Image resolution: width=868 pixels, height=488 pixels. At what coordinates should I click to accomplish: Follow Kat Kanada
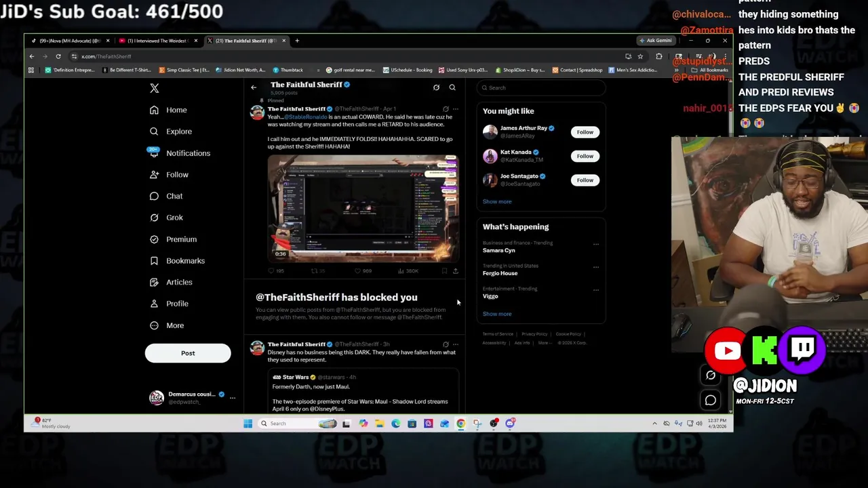585,156
